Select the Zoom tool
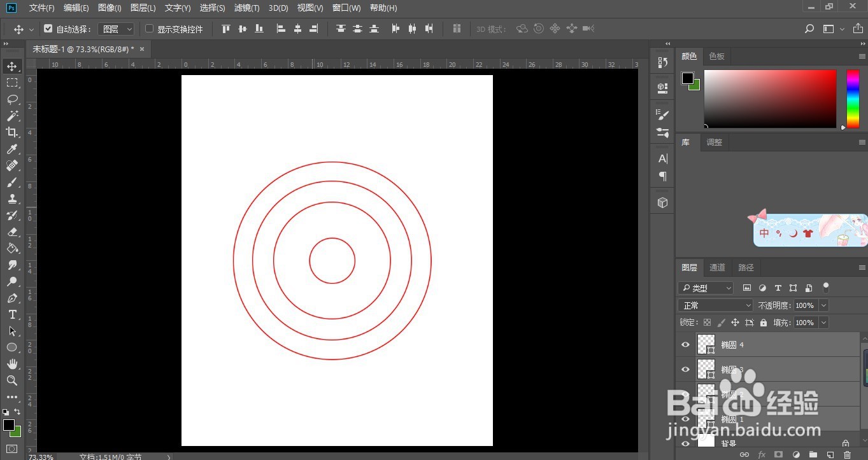The height and width of the screenshot is (460, 868). pyautogui.click(x=12, y=380)
